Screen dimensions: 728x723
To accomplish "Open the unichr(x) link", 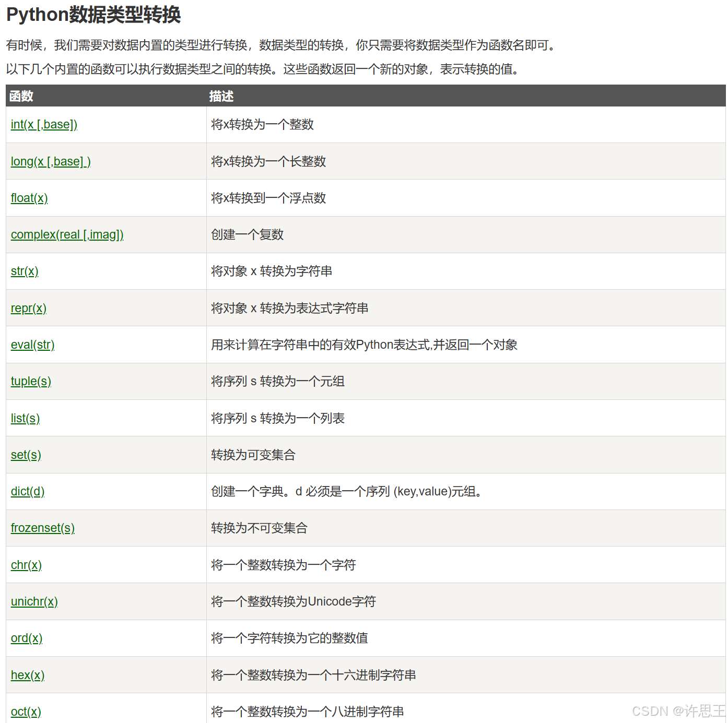I will 34,601.
